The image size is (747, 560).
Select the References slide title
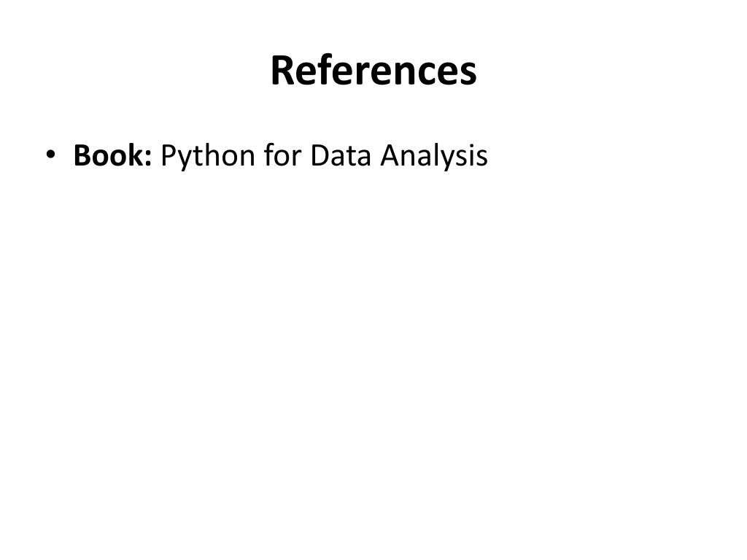pos(373,71)
